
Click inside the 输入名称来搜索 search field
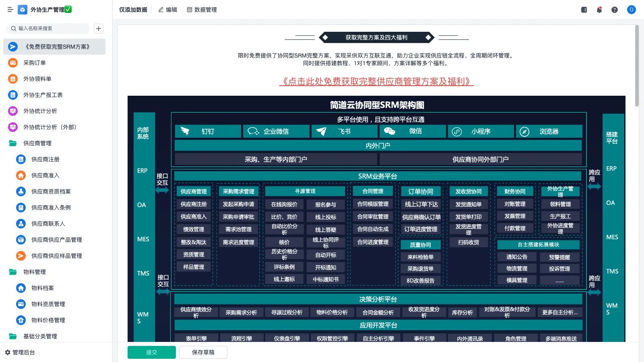click(x=48, y=29)
